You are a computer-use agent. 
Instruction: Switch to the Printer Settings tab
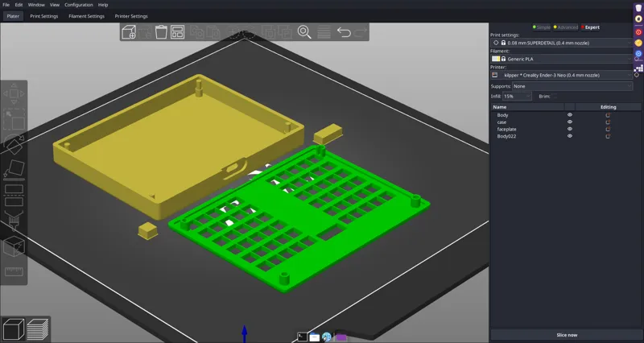coord(131,16)
